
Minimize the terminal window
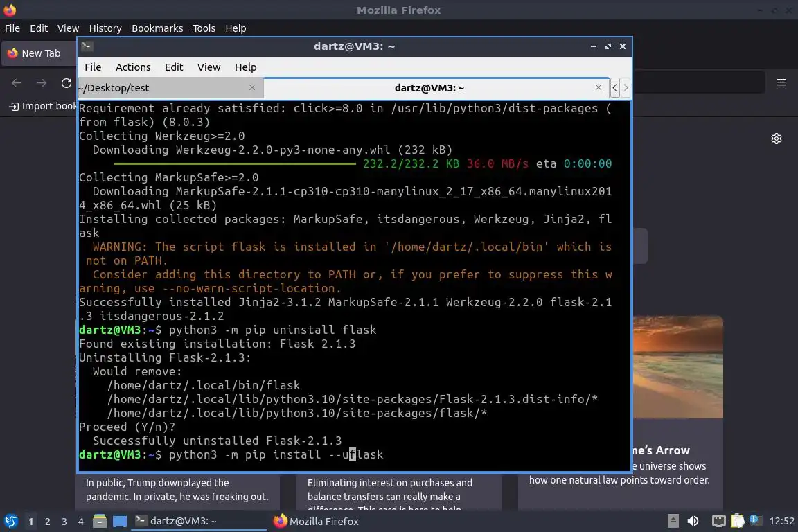point(593,46)
